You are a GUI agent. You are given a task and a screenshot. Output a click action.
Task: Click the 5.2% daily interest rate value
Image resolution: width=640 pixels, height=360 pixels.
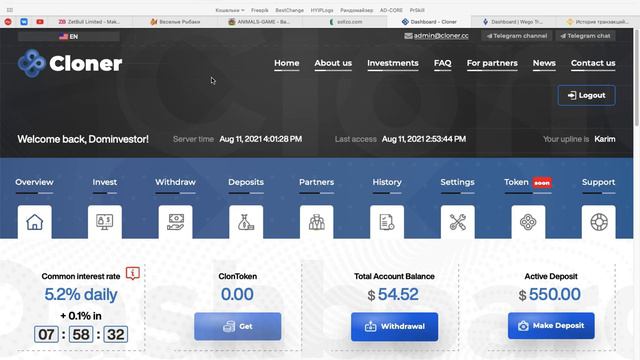point(81,294)
